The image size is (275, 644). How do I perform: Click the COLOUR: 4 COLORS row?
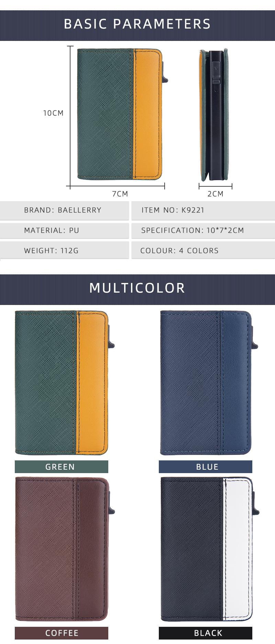coord(203,251)
